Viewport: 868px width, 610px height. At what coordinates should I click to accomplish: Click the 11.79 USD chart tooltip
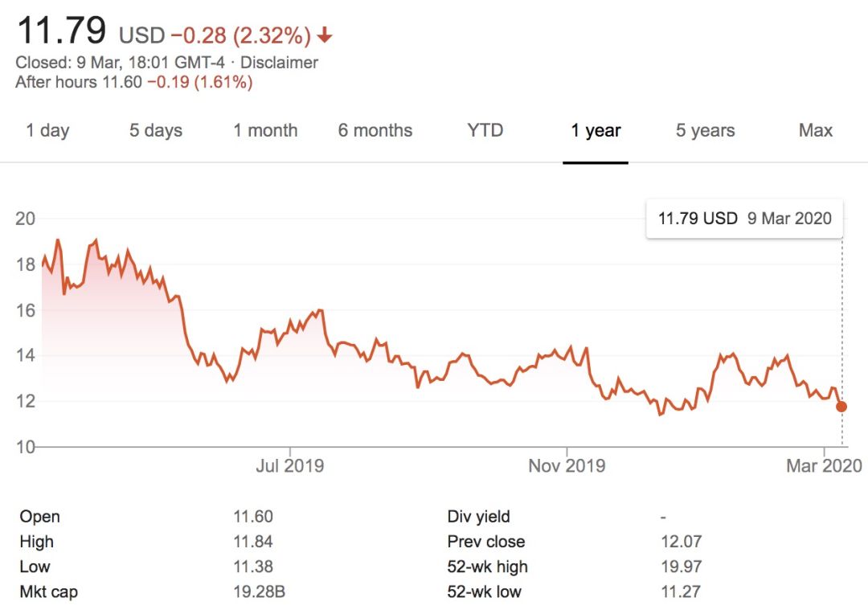744,218
